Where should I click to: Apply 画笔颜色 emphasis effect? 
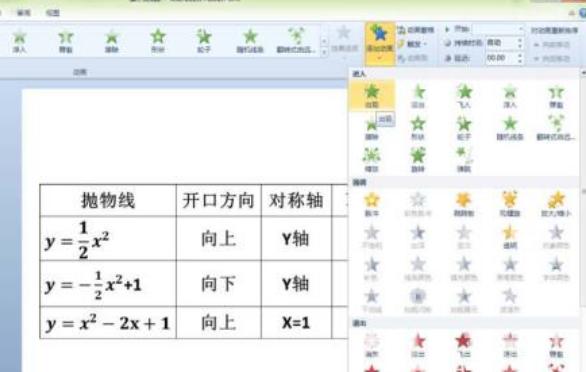tap(510, 269)
